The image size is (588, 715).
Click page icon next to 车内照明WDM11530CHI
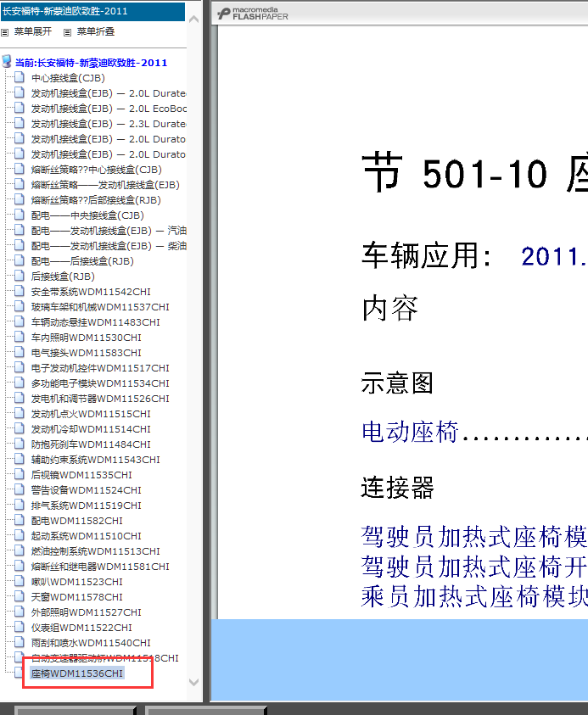[20, 337]
